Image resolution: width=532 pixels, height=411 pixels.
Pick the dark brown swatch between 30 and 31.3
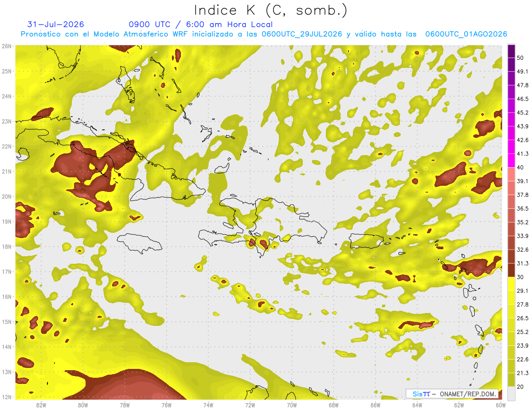pos(511,270)
